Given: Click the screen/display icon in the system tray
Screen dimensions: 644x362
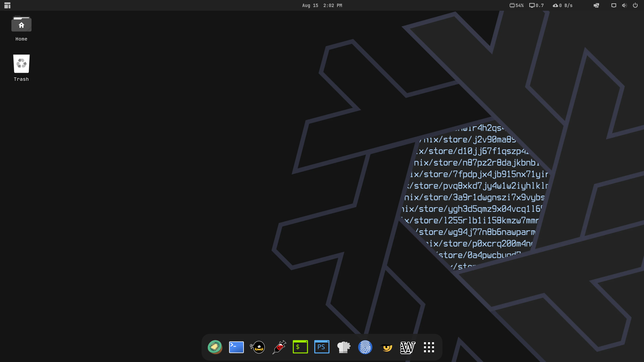Looking at the screenshot, I should (x=613, y=5).
